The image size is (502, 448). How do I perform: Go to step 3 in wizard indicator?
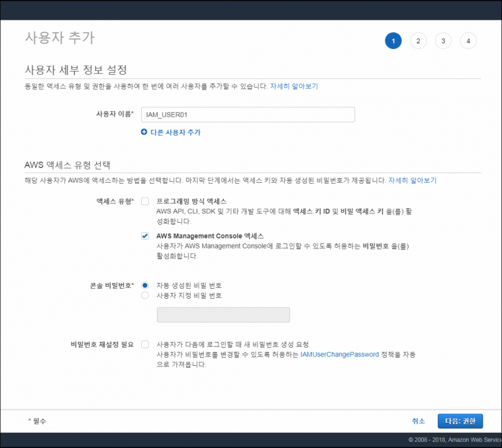pos(443,41)
